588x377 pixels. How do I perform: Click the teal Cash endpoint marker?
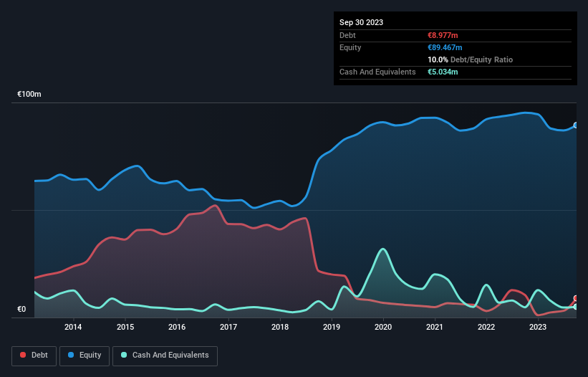[576, 307]
